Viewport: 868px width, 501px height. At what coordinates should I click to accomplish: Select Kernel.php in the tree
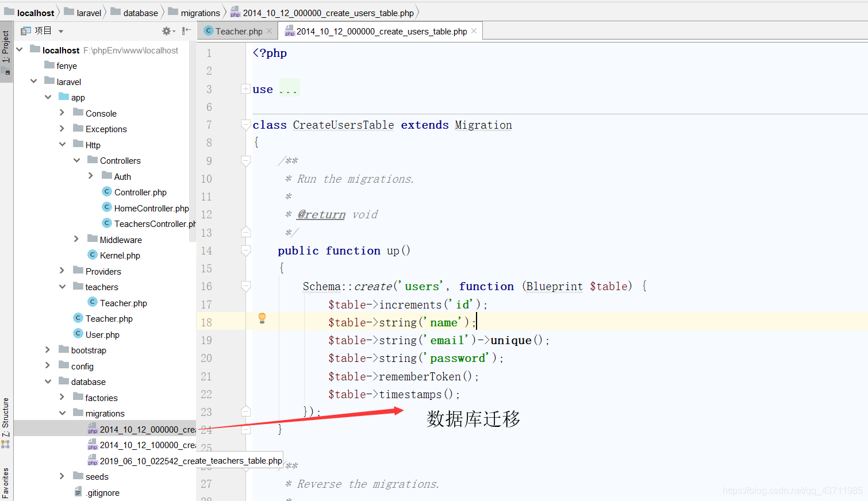(x=120, y=255)
